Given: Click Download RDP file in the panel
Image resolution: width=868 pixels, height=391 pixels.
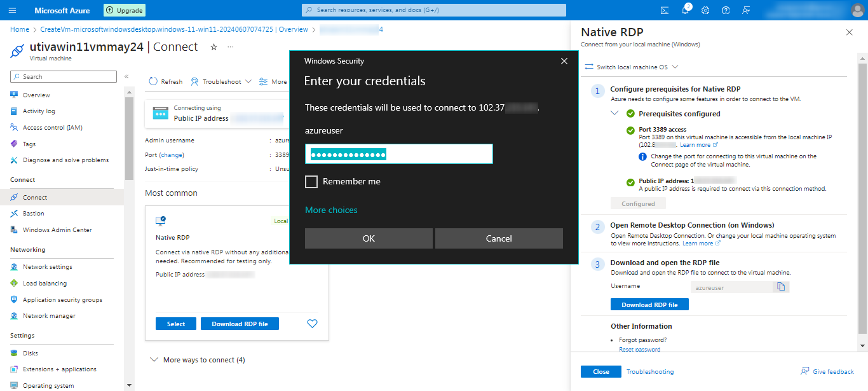Looking at the screenshot, I should pos(649,305).
